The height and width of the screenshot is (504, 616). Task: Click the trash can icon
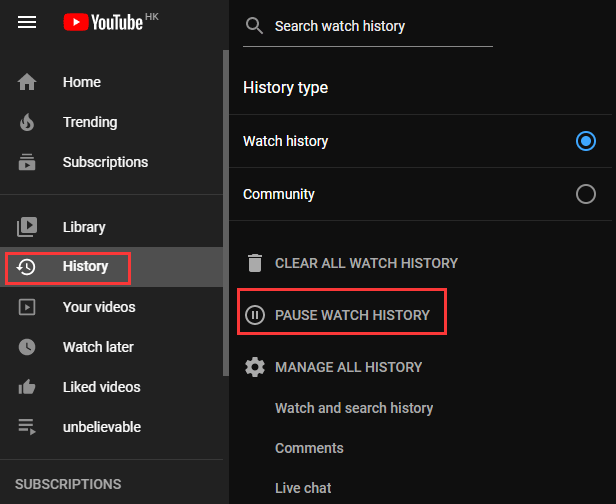tap(255, 263)
